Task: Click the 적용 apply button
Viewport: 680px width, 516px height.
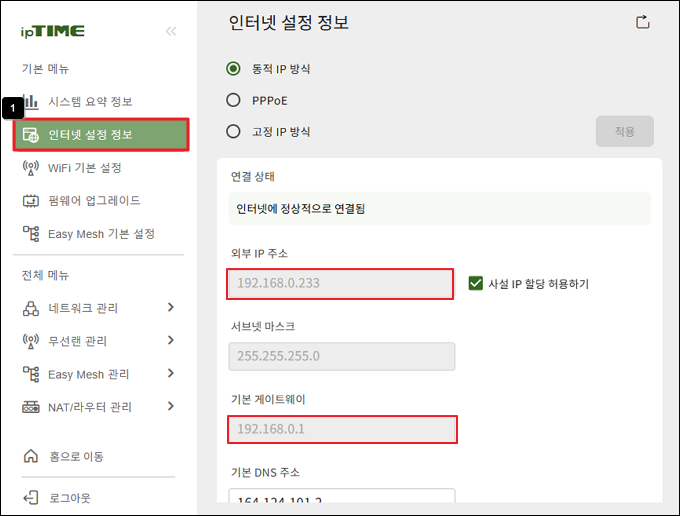Action: pyautogui.click(x=624, y=131)
